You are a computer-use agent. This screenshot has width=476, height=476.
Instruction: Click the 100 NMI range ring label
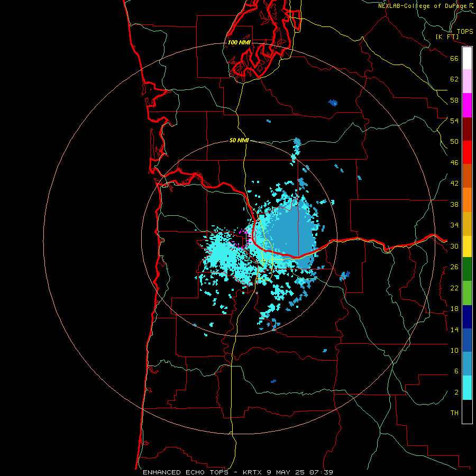tap(239, 42)
